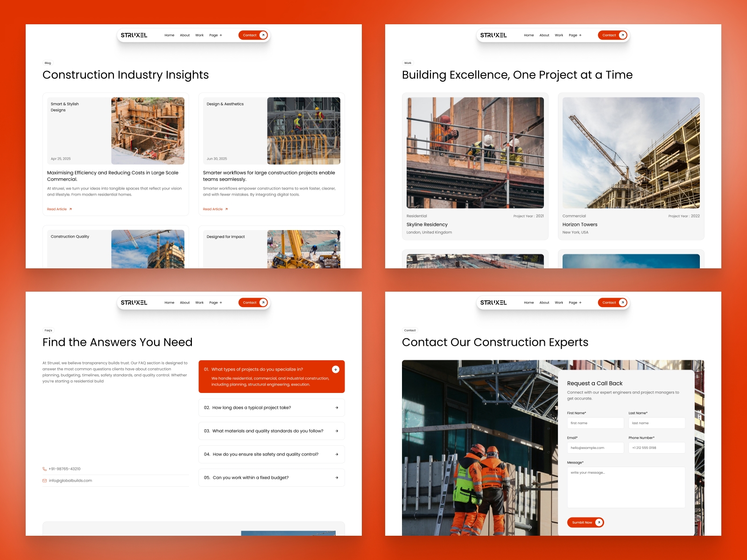The height and width of the screenshot is (560, 747).
Task: Click the envelope icon beside info@globalbuilds.com
Action: 44,481
